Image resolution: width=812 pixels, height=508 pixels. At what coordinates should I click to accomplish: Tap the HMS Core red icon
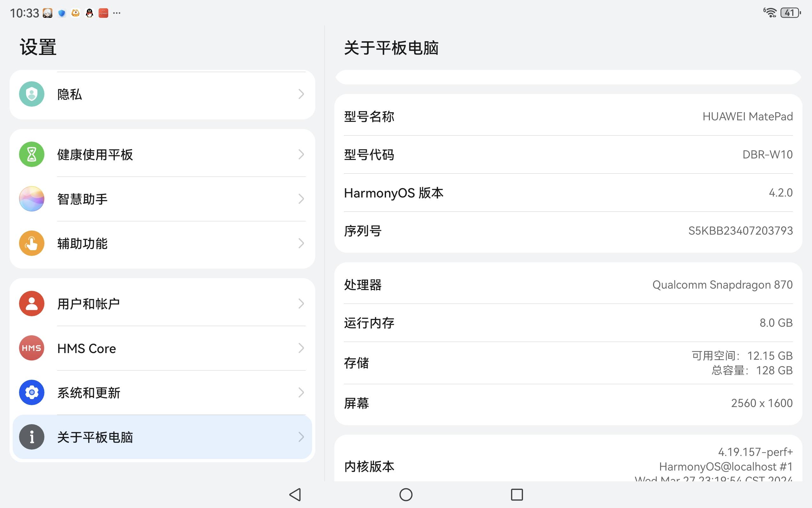(31, 348)
